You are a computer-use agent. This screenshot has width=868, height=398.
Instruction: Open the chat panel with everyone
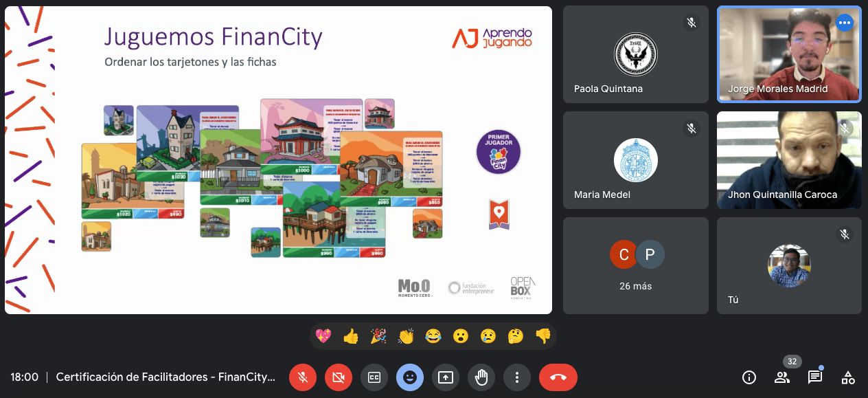click(x=815, y=377)
